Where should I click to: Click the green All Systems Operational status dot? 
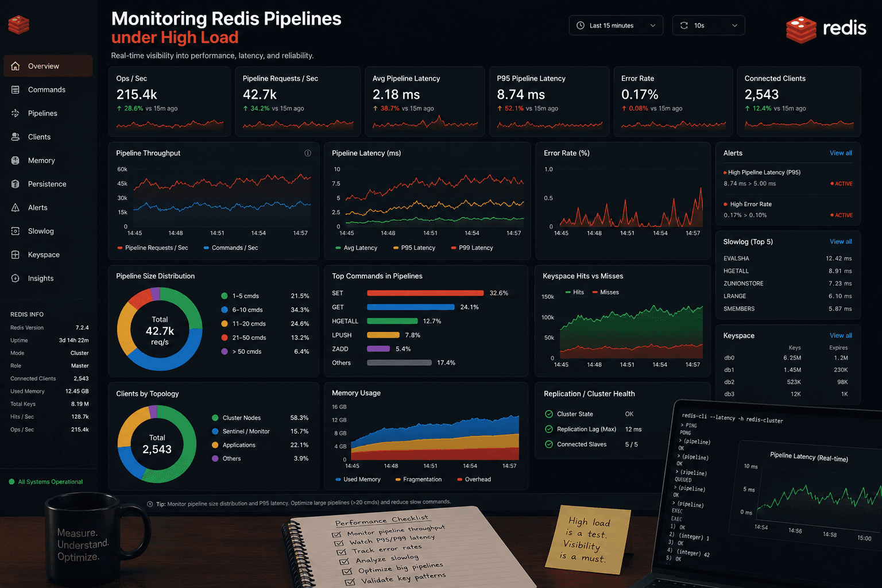click(11, 482)
